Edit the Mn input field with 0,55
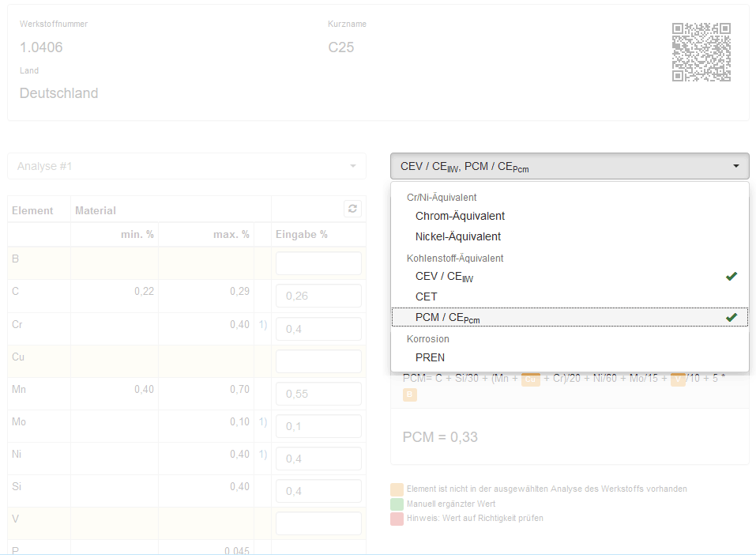 click(x=318, y=394)
